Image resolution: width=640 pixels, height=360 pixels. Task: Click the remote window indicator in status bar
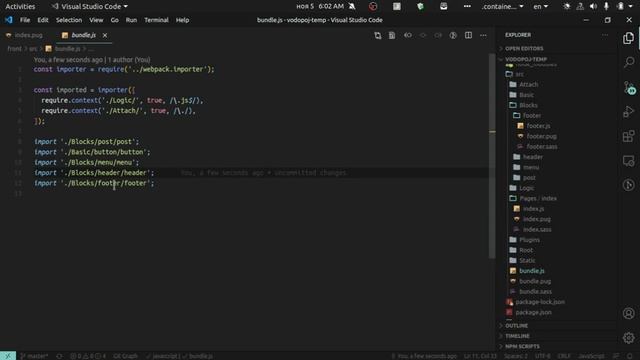point(8,356)
